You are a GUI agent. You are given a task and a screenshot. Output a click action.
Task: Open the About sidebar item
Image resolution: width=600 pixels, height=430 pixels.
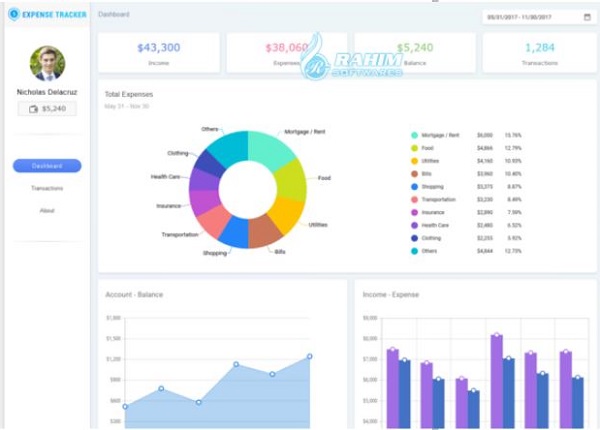47,210
